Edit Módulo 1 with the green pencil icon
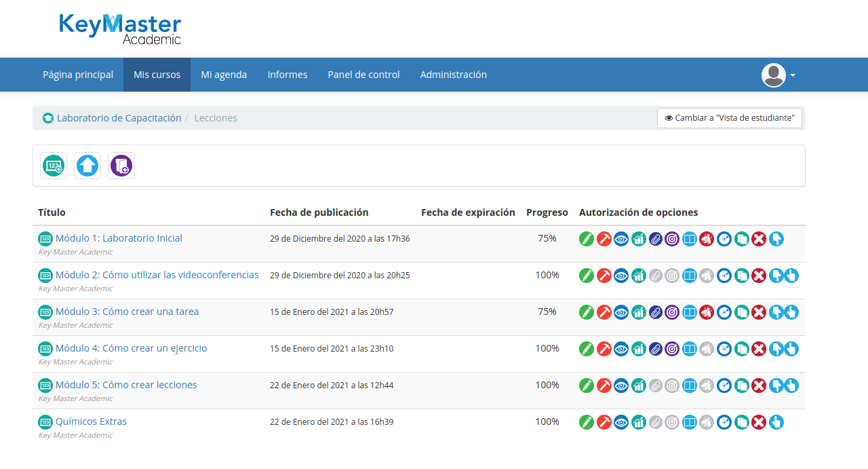This screenshot has height=469, width=868. coord(587,239)
